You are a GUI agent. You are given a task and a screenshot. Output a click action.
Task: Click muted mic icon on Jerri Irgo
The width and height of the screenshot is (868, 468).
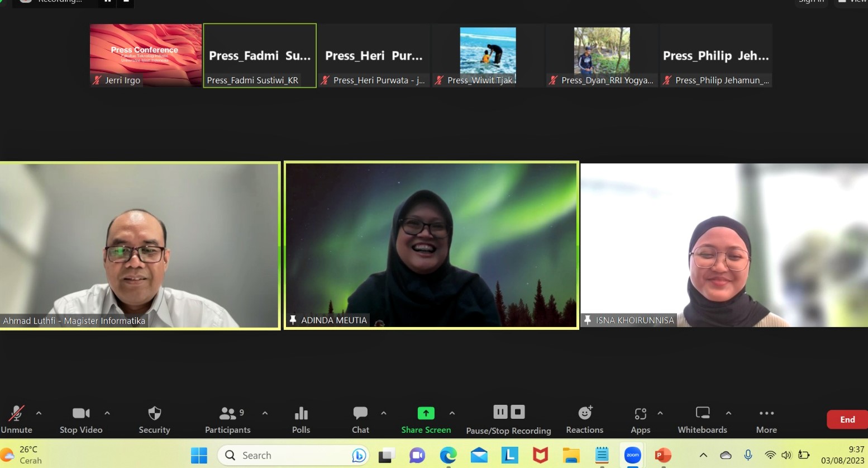[97, 80]
